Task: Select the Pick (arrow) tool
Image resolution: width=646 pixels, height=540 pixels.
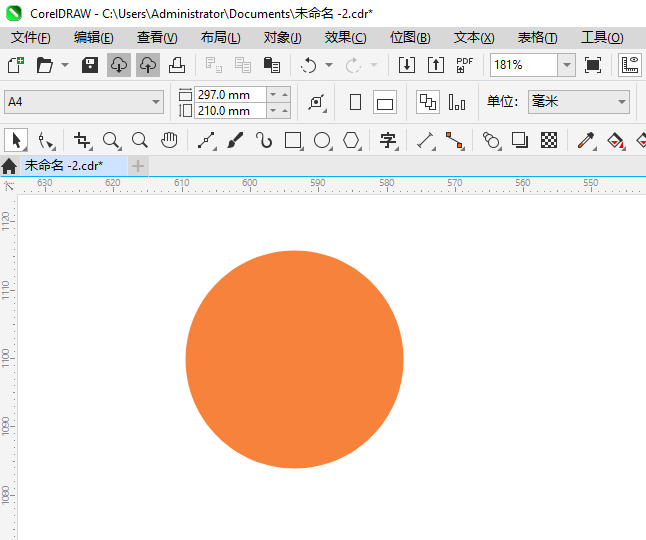Action: click(15, 140)
